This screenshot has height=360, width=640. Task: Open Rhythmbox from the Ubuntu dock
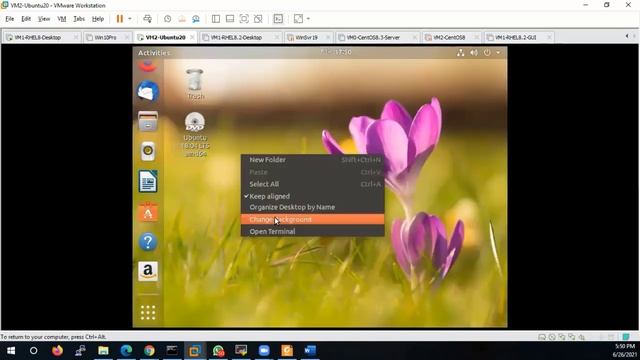(x=148, y=151)
